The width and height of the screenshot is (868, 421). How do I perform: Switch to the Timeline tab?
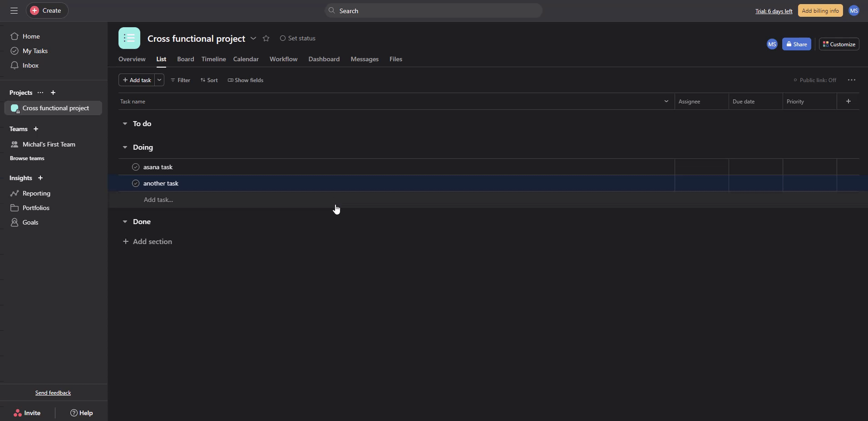(213, 59)
